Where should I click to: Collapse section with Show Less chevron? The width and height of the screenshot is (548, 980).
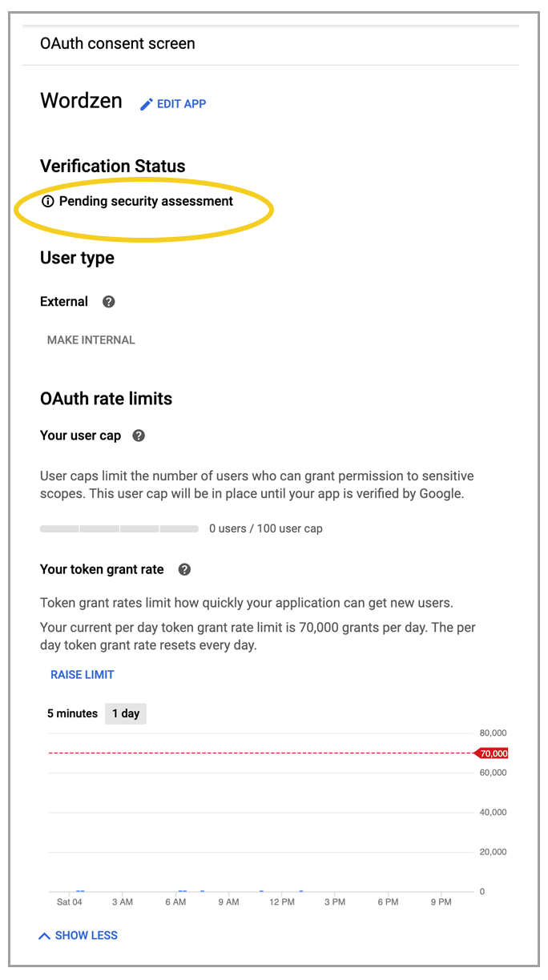click(46, 935)
